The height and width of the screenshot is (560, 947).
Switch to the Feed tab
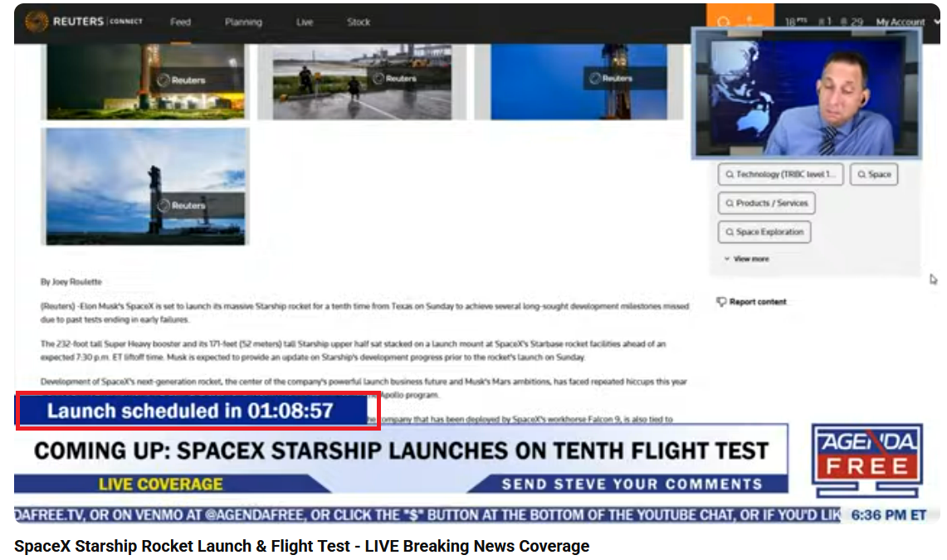click(x=180, y=22)
